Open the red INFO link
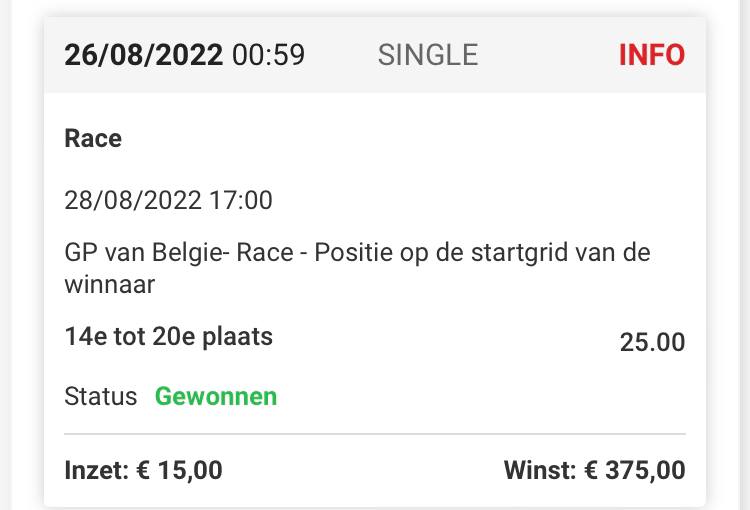Viewport: 750px width, 510px height. point(651,54)
